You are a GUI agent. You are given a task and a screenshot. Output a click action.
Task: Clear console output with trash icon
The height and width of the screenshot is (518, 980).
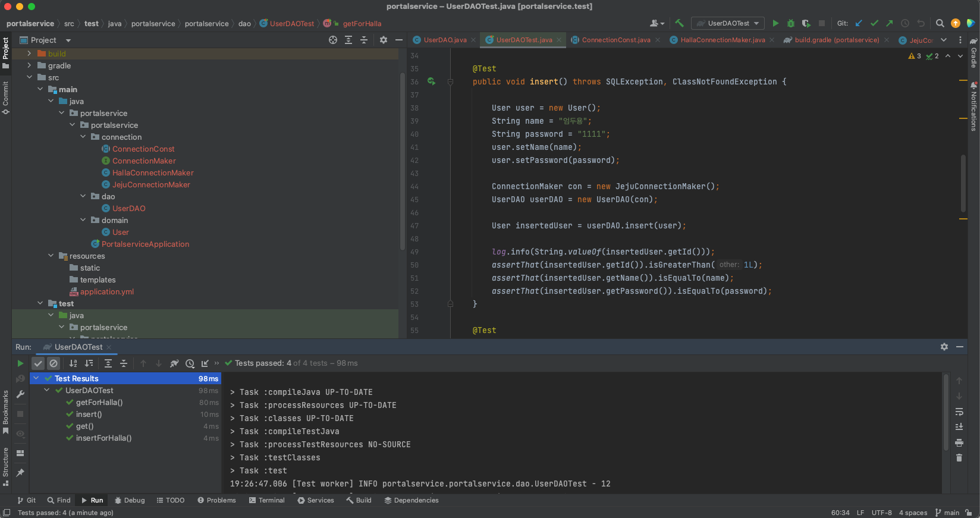click(x=959, y=458)
